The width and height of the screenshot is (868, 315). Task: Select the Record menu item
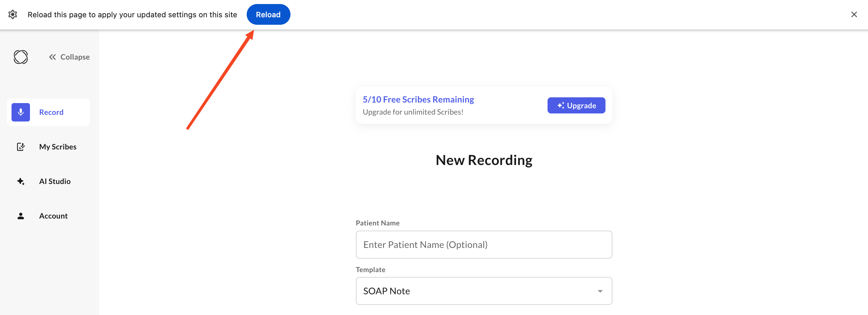[x=48, y=112]
